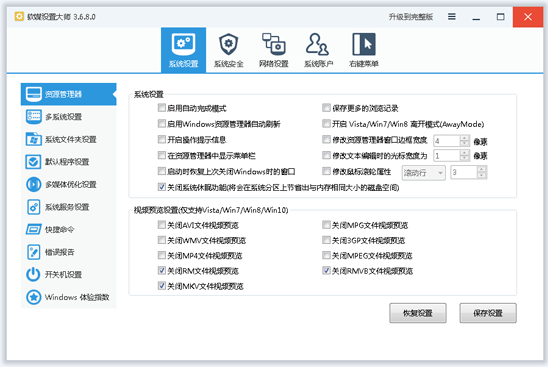Viewport: 548px width, 367px height.
Task: Open the hamburger main menu in the title bar
Action: click(x=452, y=16)
